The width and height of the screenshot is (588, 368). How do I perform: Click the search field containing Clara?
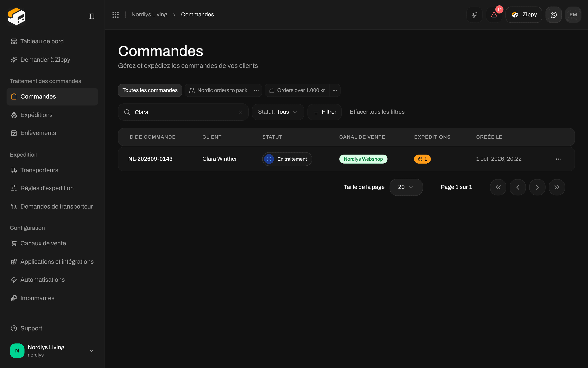[183, 112]
